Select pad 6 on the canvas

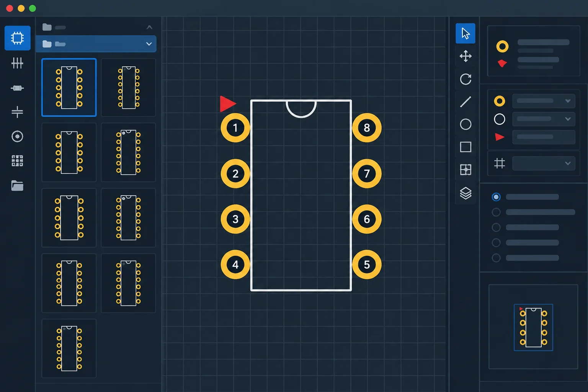click(367, 219)
